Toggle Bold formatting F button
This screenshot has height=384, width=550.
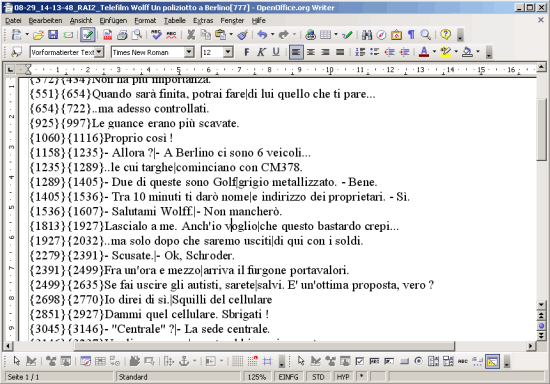point(247,52)
